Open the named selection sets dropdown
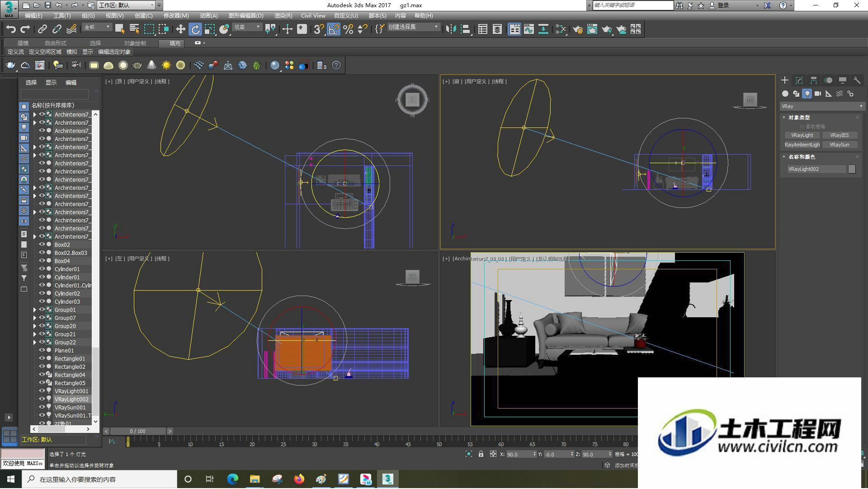868x489 pixels. 413,27
